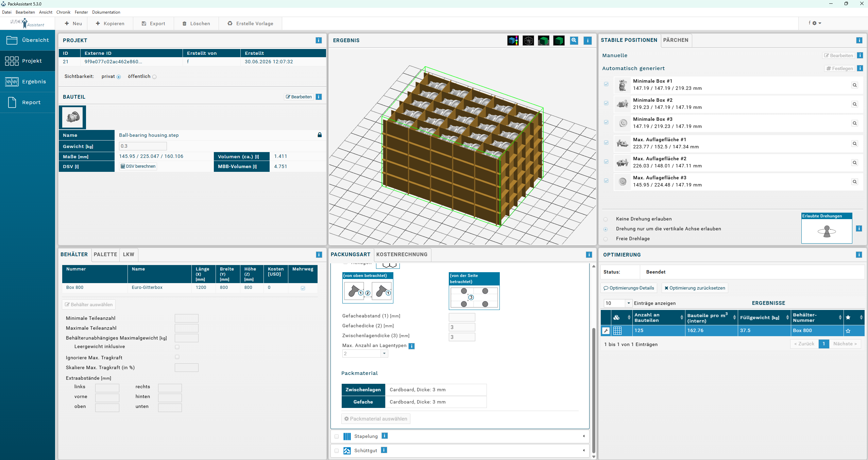Switch to wireframe container view icon

(528, 40)
